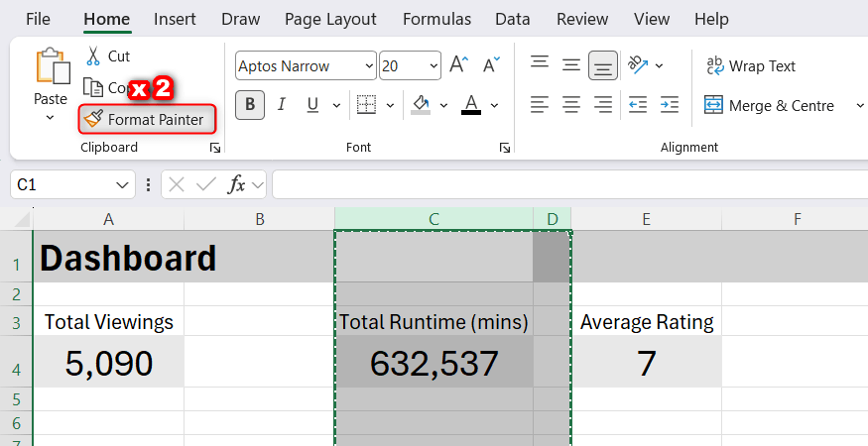Expand the borders options arrow
This screenshot has height=446, width=868.
click(x=390, y=105)
